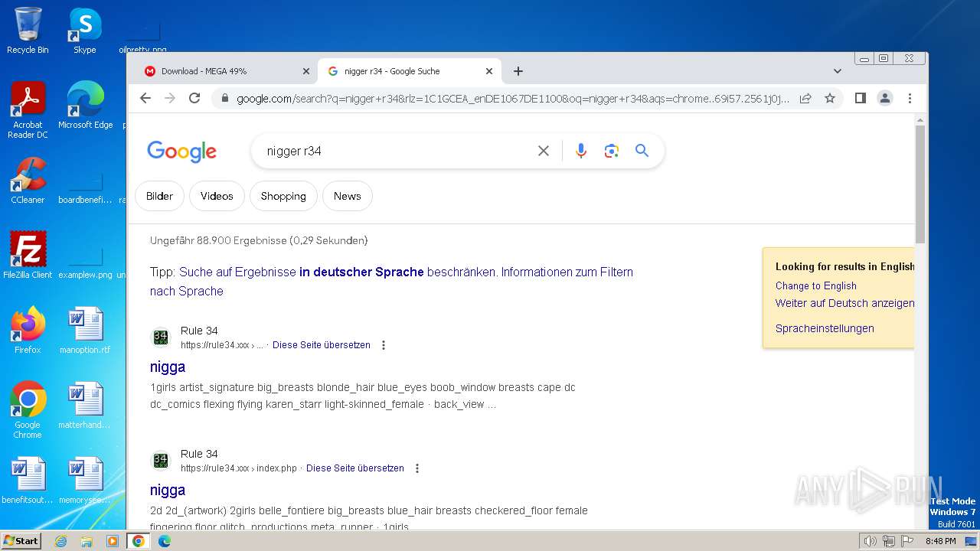Close the Google Suche tab
Viewport: 980px width, 551px height.
click(x=489, y=71)
